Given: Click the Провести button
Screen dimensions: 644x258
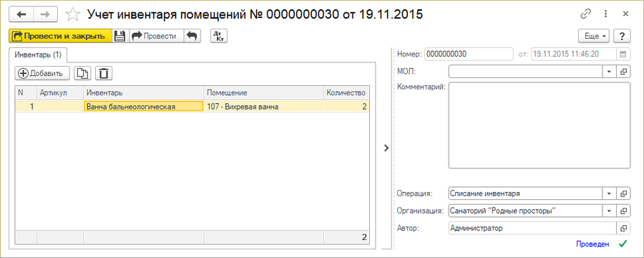Looking at the screenshot, I should [156, 36].
